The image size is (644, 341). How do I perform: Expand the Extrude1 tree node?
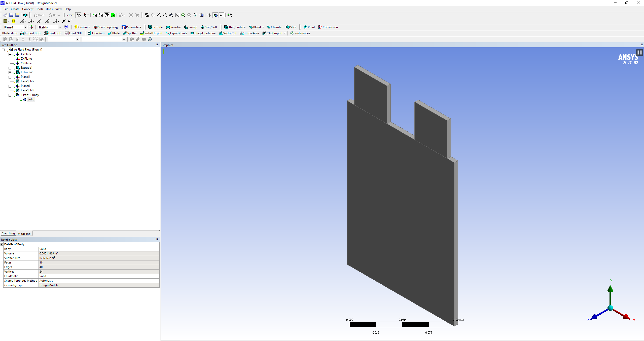pos(10,68)
